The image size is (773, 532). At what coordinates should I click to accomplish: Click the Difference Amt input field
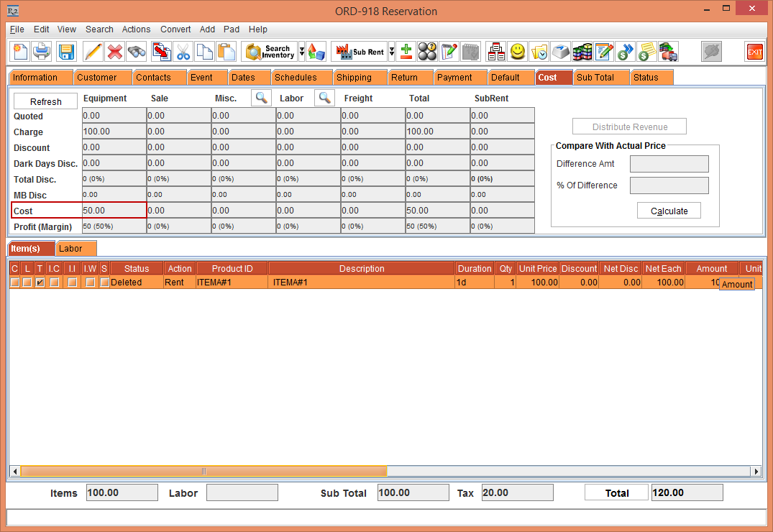click(669, 164)
